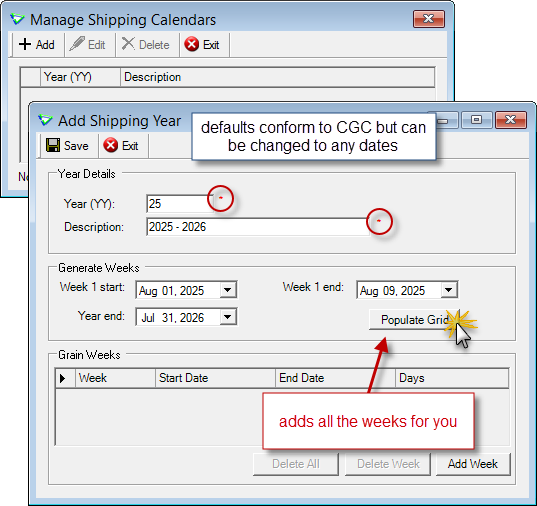Viewport: 537px width, 506px height.
Task: Click Exit in Add Shipping Year toolbar
Action: 121,146
